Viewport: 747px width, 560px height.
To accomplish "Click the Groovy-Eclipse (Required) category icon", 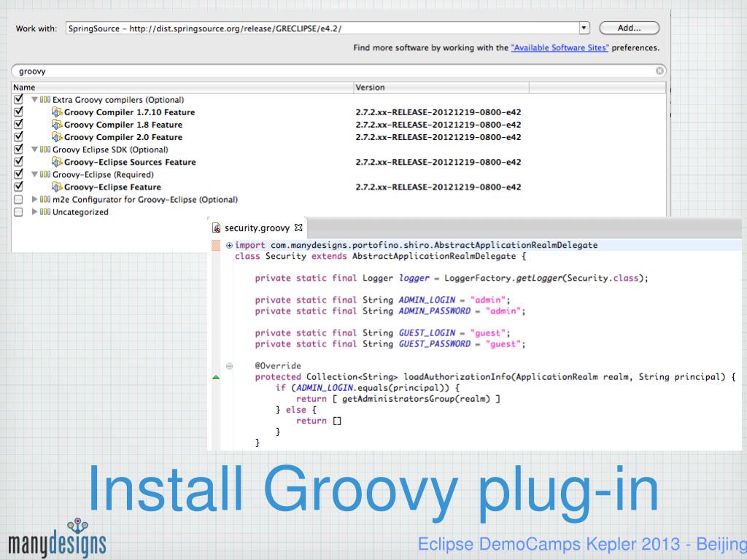I will coord(45,174).
